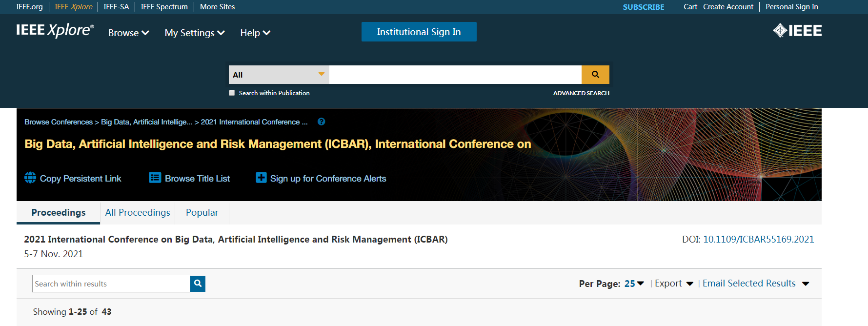This screenshot has width=868, height=326.
Task: Click the IEEE diamond logo
Action: [x=797, y=31]
